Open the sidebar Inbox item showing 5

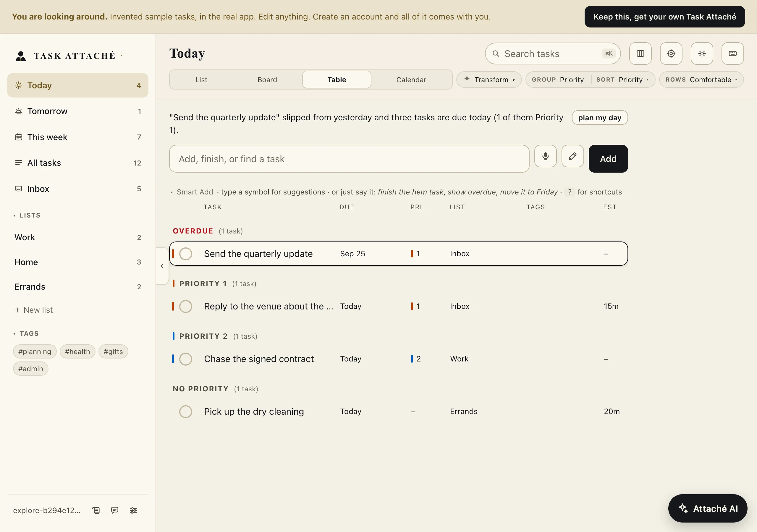[78, 189]
